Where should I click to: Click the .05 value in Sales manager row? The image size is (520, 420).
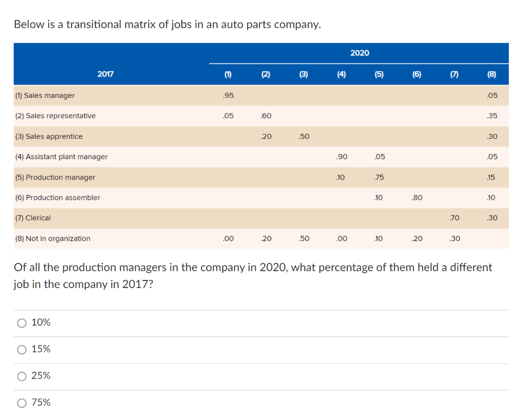pyautogui.click(x=492, y=95)
